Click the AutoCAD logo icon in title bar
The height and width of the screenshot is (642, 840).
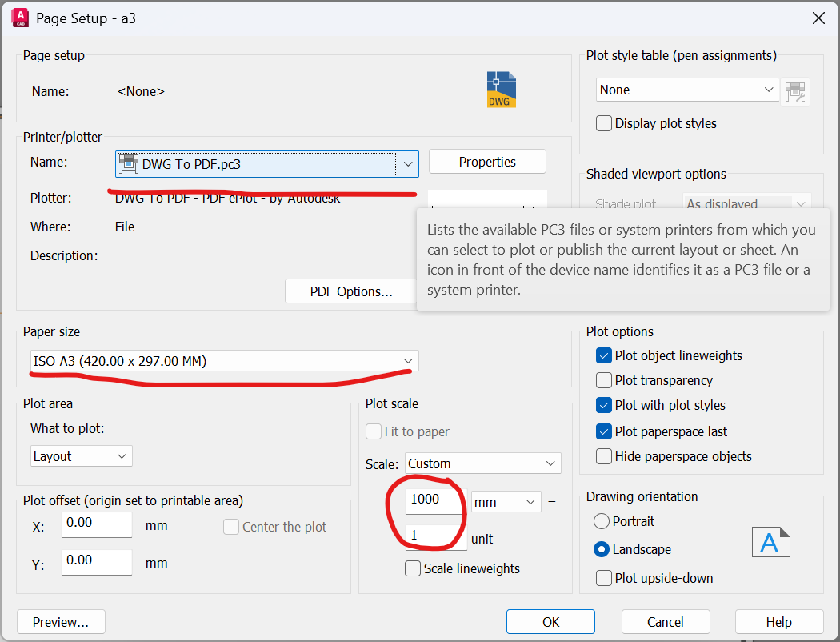tap(20, 18)
